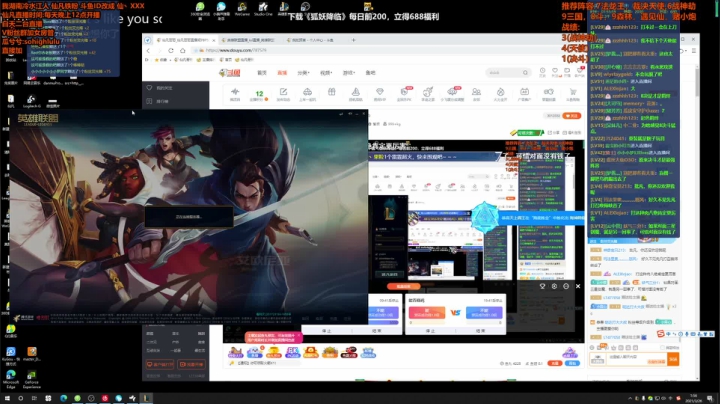Click the audio waveform icon in streamer toolbar

[x=235, y=94]
